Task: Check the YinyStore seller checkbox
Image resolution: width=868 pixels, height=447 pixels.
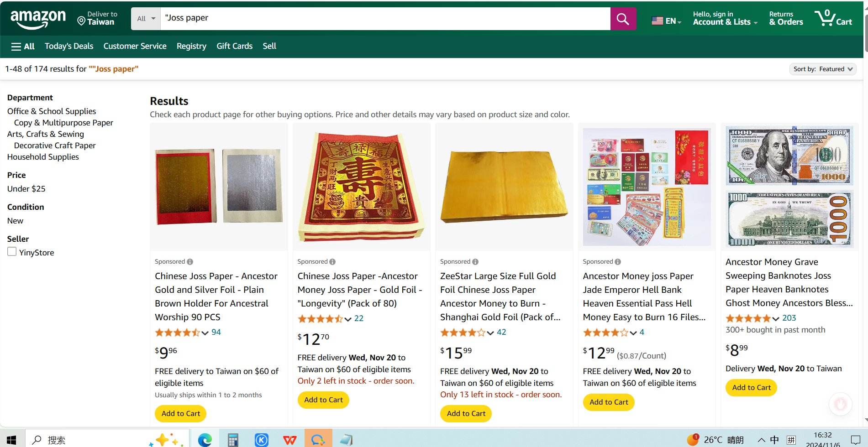Action: (12, 252)
